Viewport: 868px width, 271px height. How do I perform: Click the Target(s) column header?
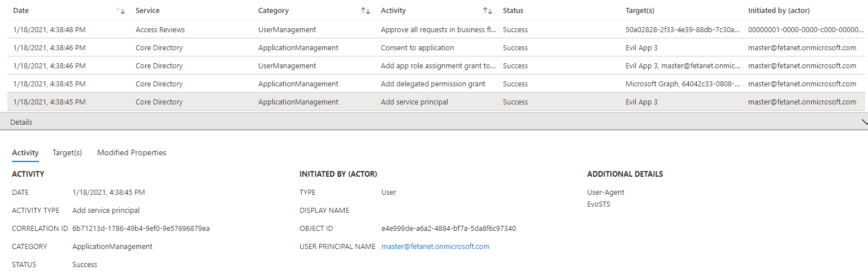tap(640, 11)
